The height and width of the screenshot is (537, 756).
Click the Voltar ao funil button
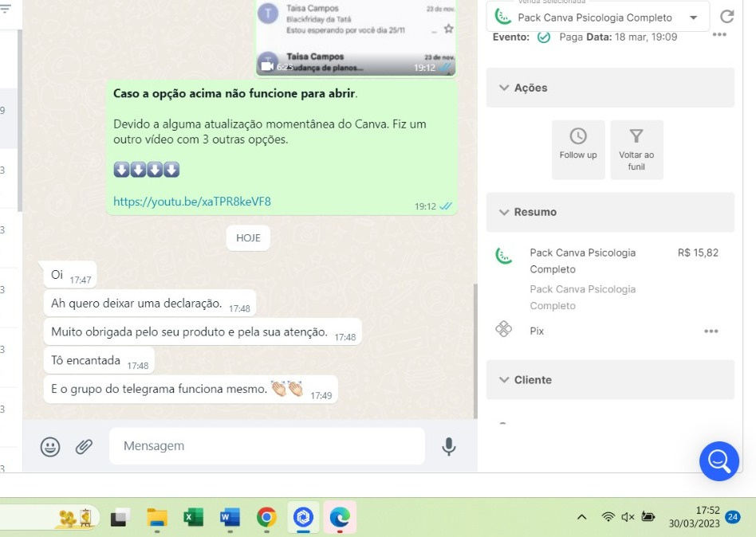coord(636,149)
